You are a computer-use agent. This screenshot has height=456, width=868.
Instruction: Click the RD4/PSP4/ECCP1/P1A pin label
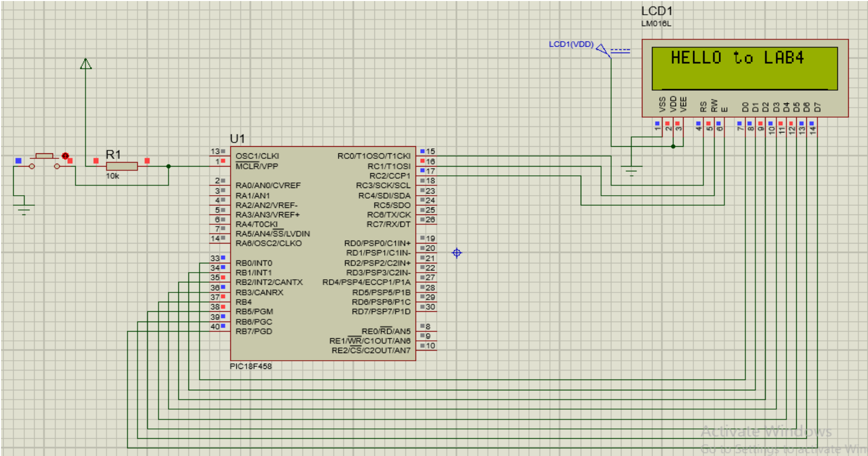(x=366, y=282)
